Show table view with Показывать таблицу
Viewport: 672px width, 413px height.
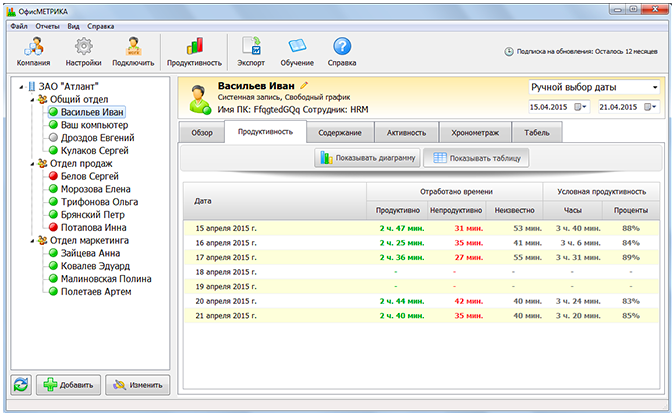point(474,158)
